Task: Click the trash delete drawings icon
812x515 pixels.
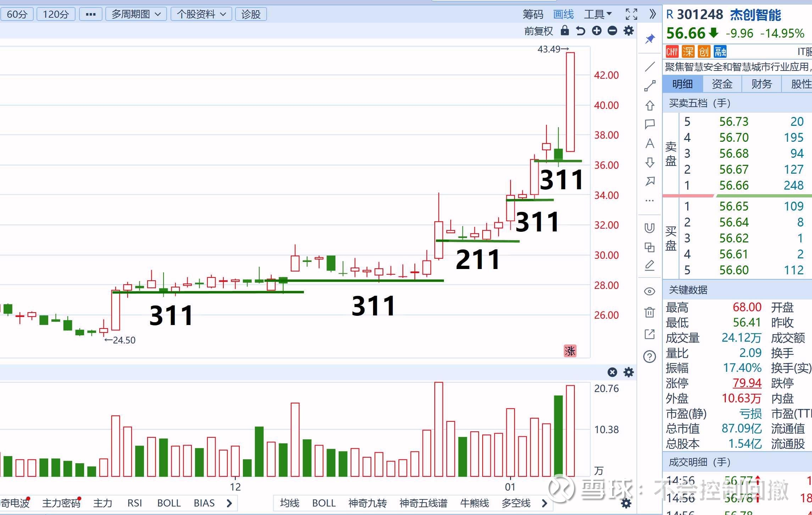Action: (x=650, y=312)
